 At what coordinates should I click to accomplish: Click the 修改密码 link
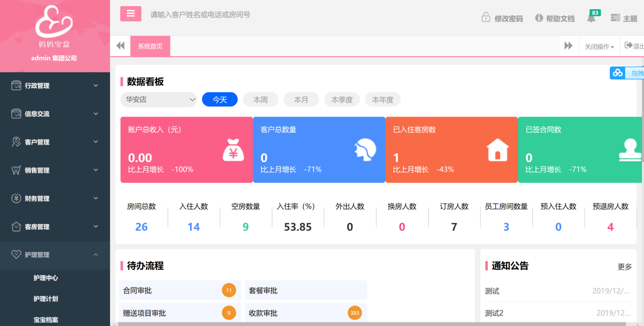tap(509, 18)
